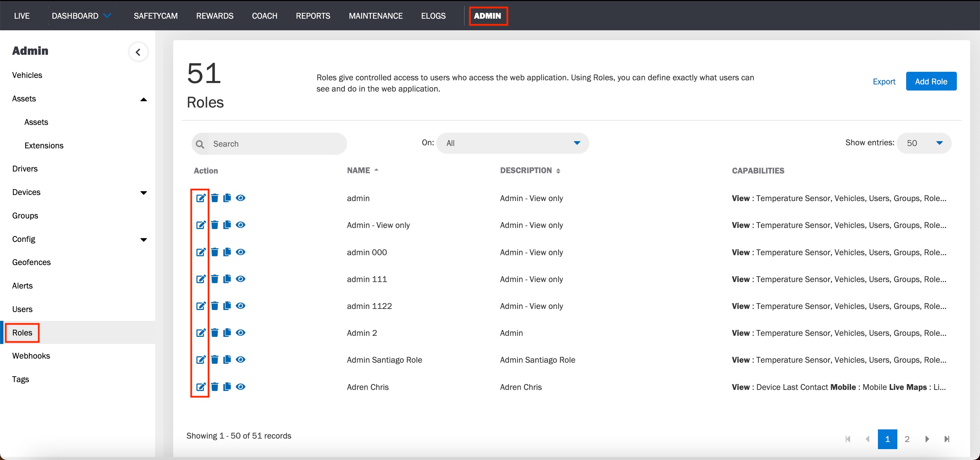Go to SAFETYCAM tab
980x460 pixels.
click(x=156, y=16)
